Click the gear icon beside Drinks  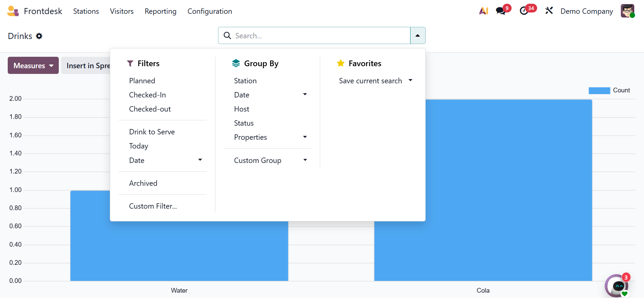click(39, 36)
